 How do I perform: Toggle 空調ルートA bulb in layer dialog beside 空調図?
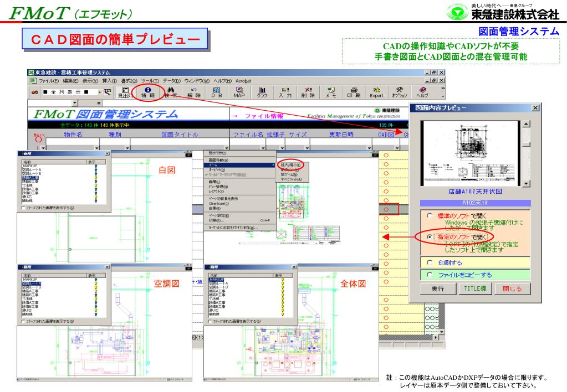click(96, 283)
